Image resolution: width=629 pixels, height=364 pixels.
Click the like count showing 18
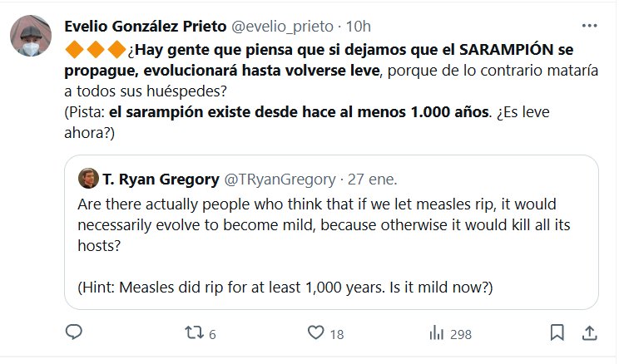tap(336, 334)
